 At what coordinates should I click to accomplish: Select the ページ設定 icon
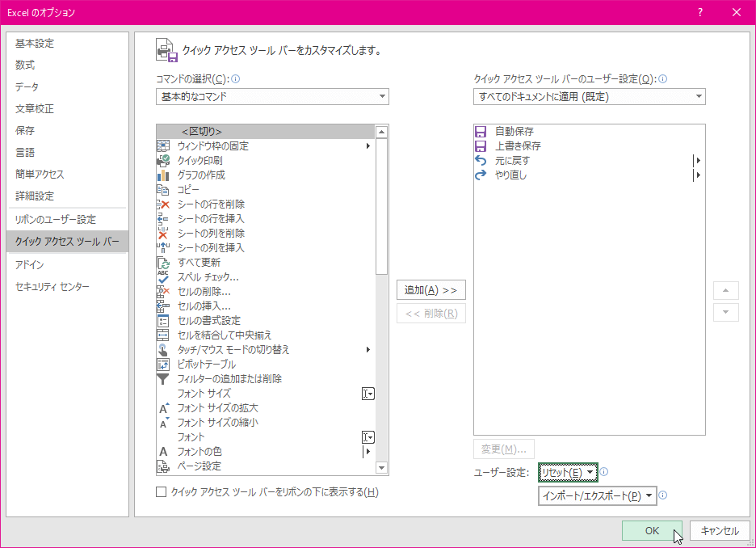(163, 466)
